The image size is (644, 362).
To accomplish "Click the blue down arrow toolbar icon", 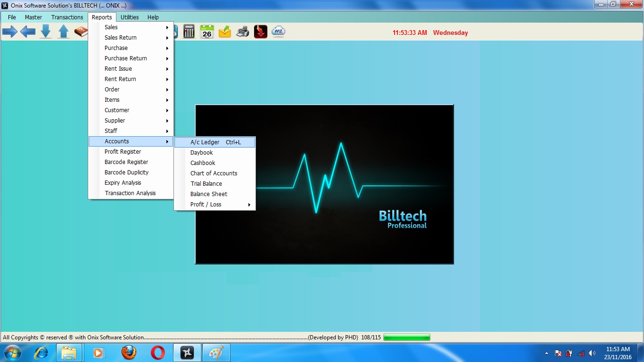I will click(46, 32).
